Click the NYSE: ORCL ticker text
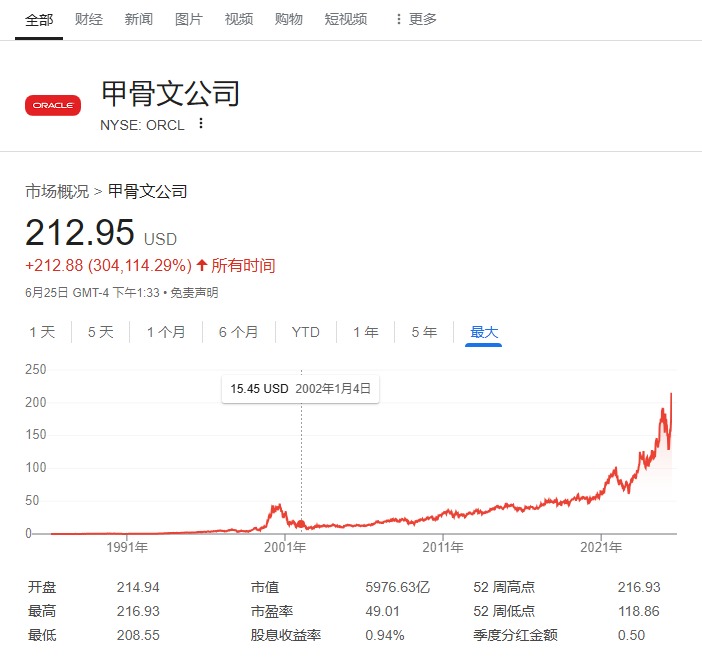This screenshot has height=657, width=702. [142, 125]
